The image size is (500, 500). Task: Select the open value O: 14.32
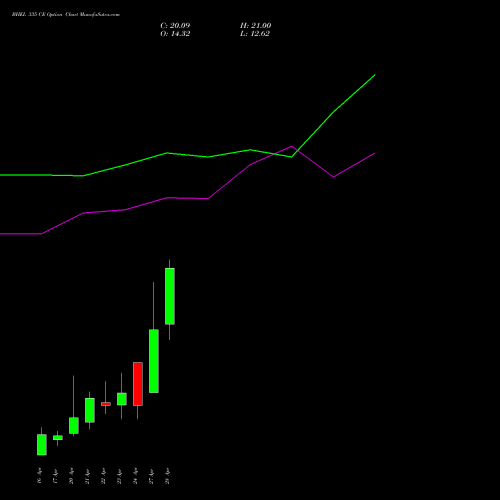coord(175,34)
